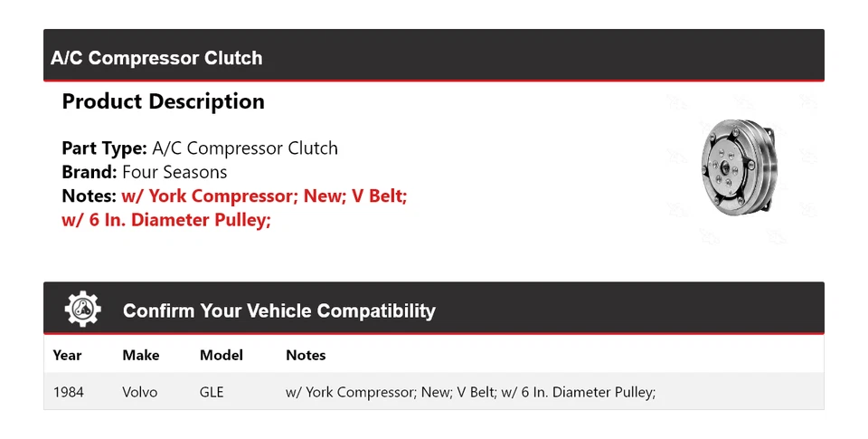Click the bold Brand label
Viewport: 868px width, 439px height.
[90, 172]
